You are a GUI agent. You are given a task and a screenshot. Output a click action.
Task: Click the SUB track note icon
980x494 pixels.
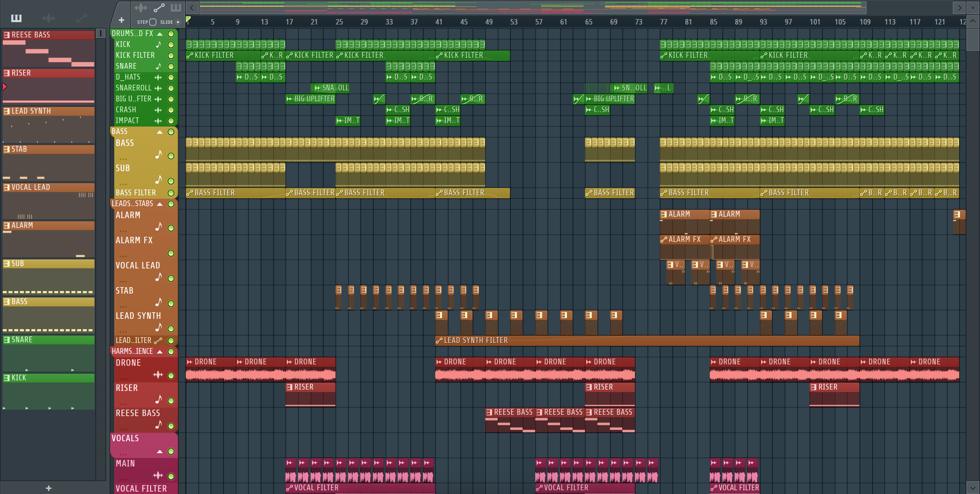click(x=158, y=180)
